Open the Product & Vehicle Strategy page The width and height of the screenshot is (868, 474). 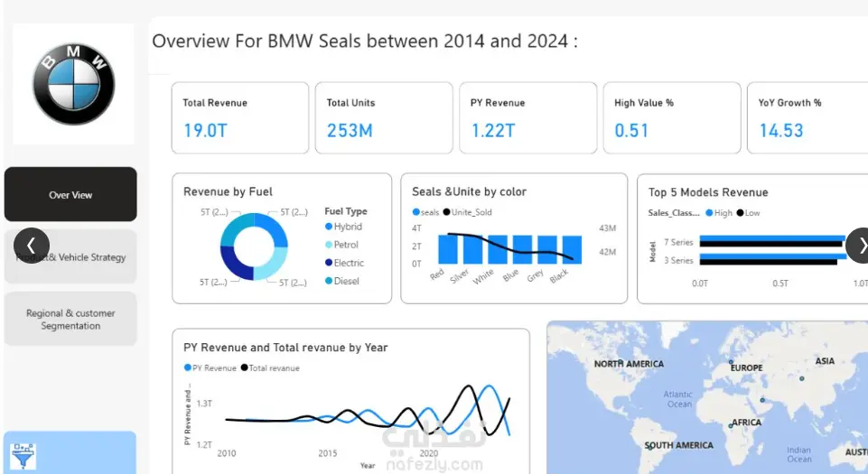click(x=70, y=256)
